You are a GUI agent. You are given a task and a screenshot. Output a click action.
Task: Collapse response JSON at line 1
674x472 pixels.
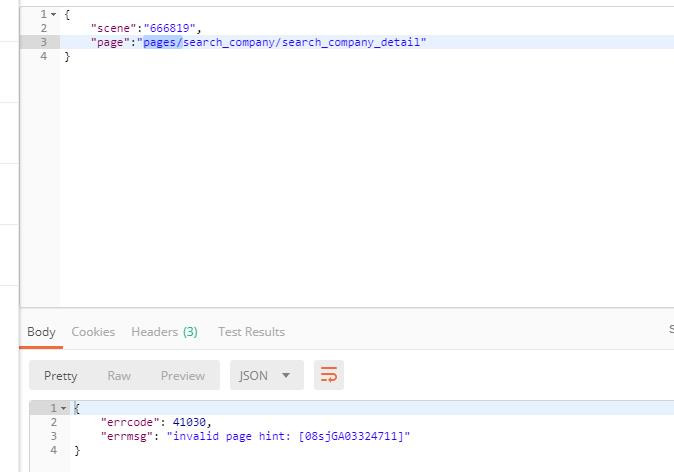tap(64, 408)
